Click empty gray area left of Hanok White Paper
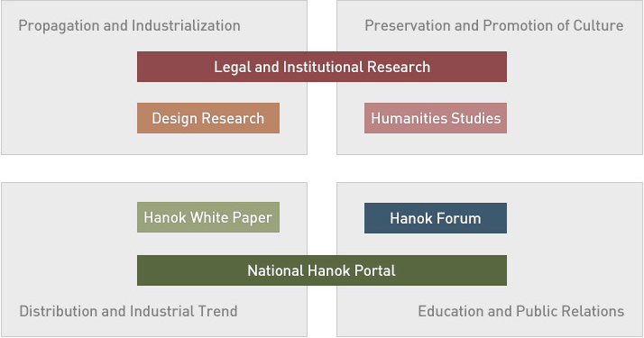The width and height of the screenshot is (644, 338). [x=69, y=217]
